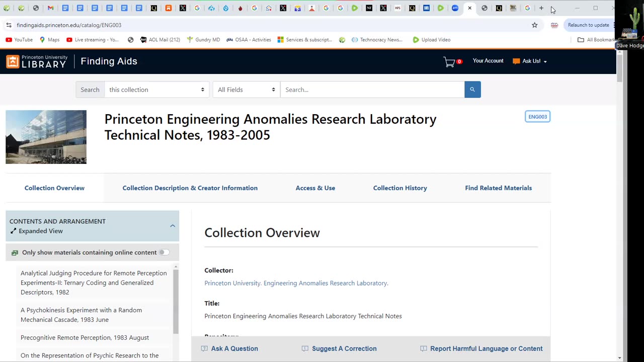
Task: Click the library building thumbnail
Action: click(x=46, y=137)
